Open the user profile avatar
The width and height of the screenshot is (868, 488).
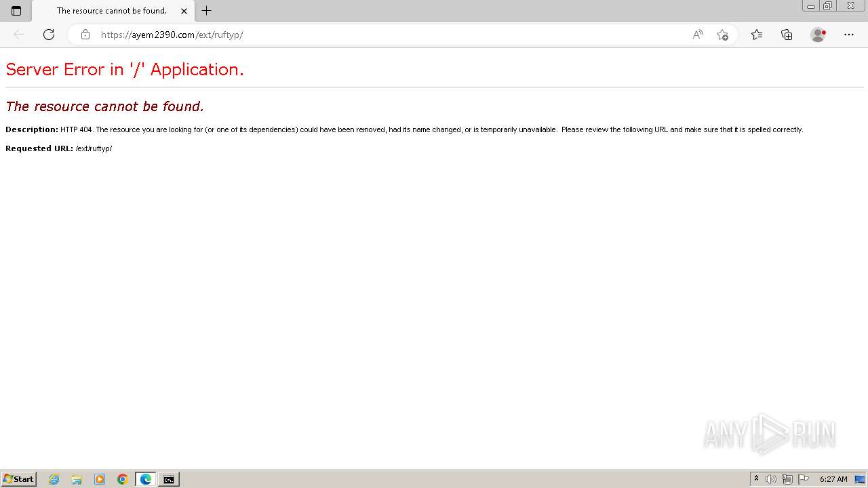tap(818, 35)
